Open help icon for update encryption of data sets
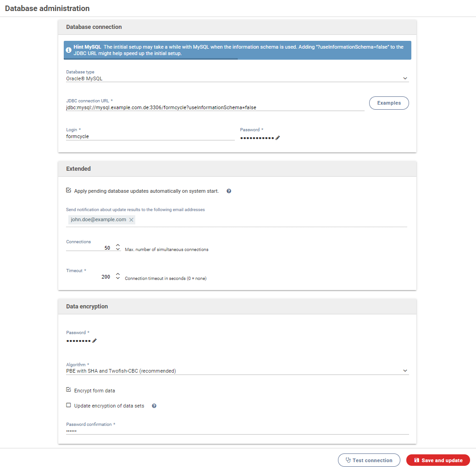The image size is (476, 475). point(154,406)
